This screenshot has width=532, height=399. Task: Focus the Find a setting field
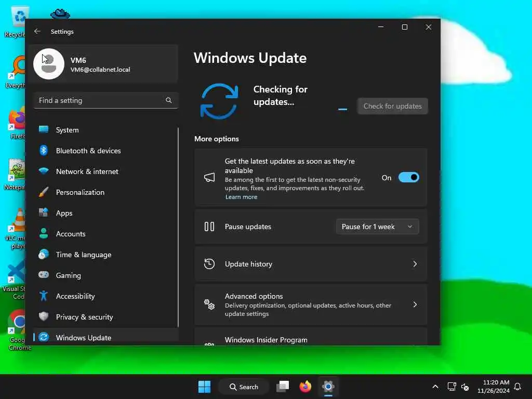coord(106,100)
